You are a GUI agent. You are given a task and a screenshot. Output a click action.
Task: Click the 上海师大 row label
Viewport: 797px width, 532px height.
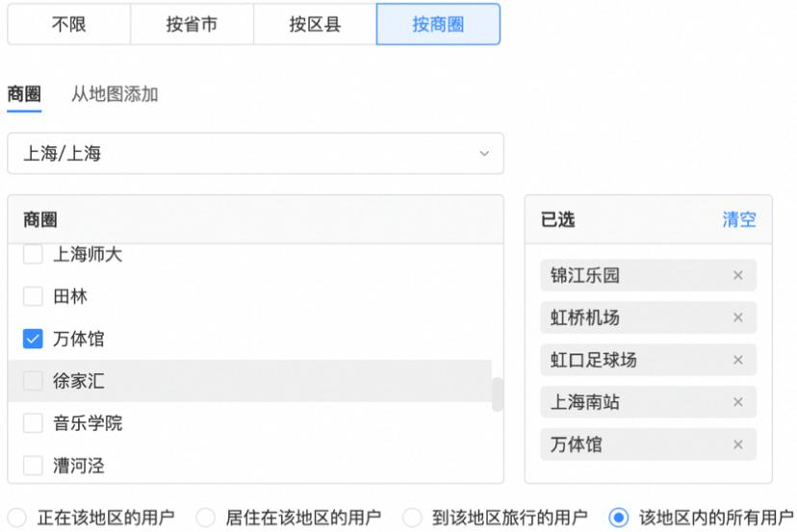[88, 254]
